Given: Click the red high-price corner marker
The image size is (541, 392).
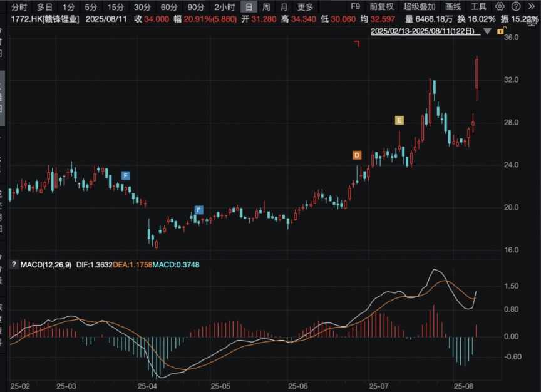Looking at the screenshot, I should [x=356, y=43].
